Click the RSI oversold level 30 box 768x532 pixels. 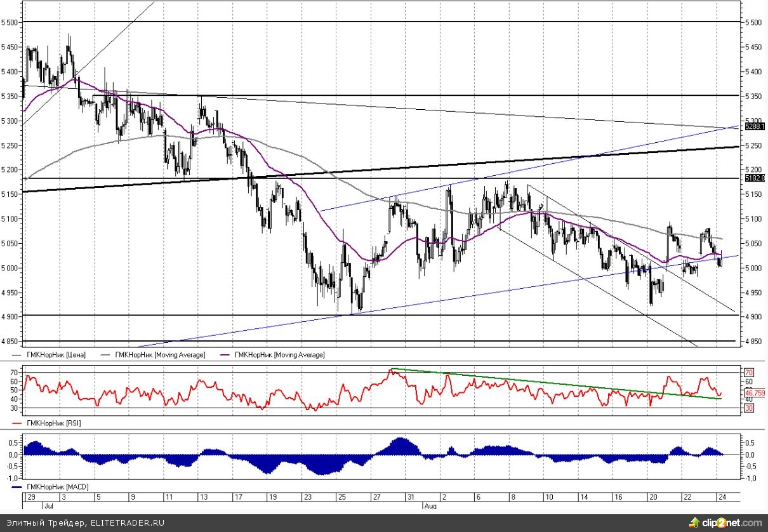pyautogui.click(x=748, y=409)
